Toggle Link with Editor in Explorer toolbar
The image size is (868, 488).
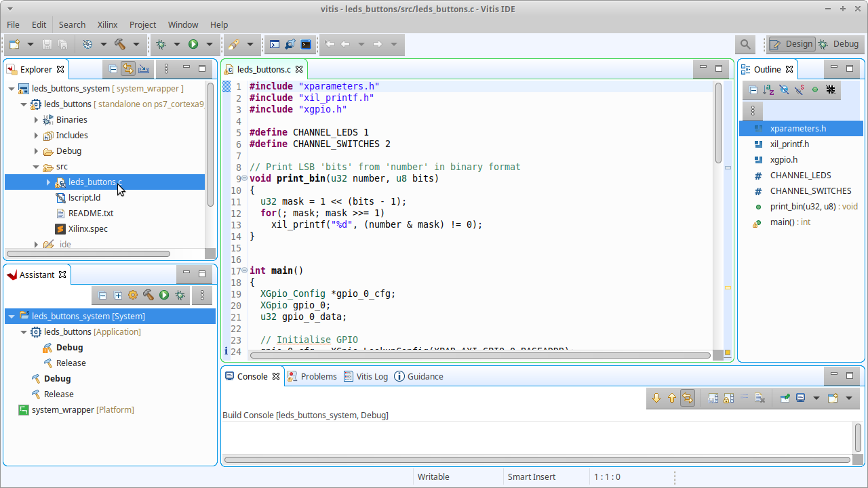(128, 69)
